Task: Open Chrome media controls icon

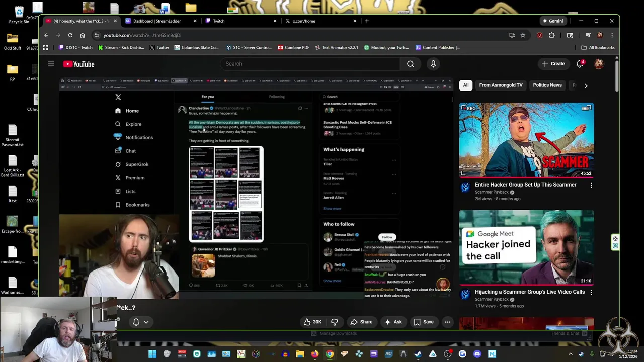Action: pyautogui.click(x=588, y=35)
